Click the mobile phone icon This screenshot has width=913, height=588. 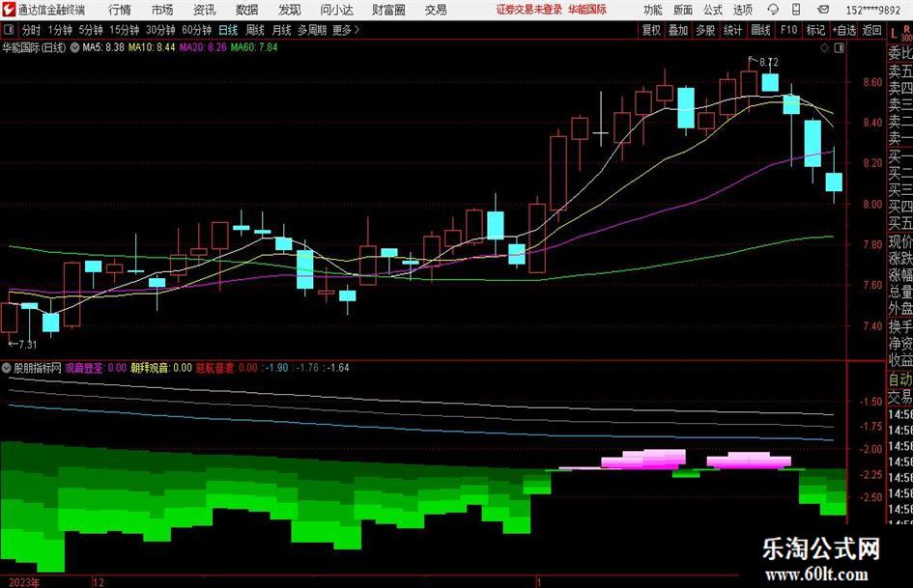(x=796, y=10)
